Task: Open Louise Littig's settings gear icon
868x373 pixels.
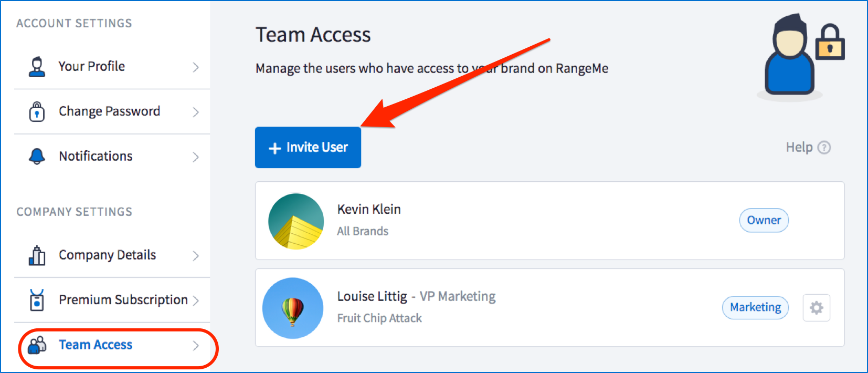Action: click(817, 308)
